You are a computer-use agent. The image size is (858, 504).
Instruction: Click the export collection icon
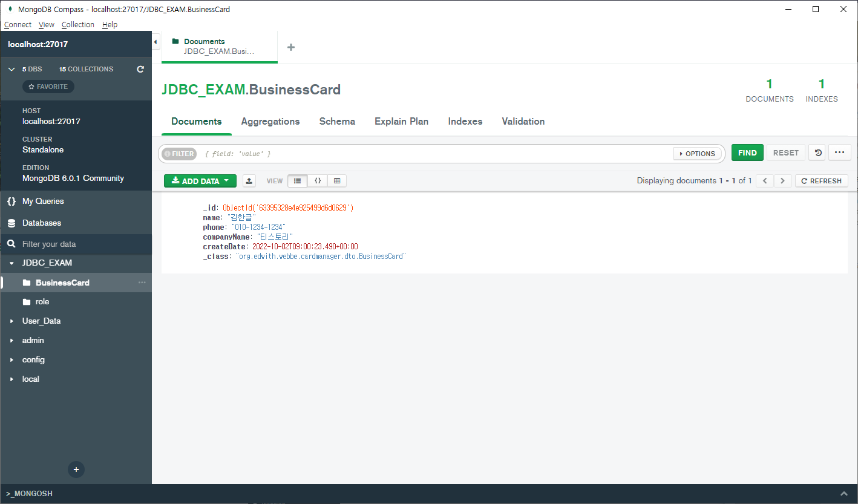click(x=249, y=181)
